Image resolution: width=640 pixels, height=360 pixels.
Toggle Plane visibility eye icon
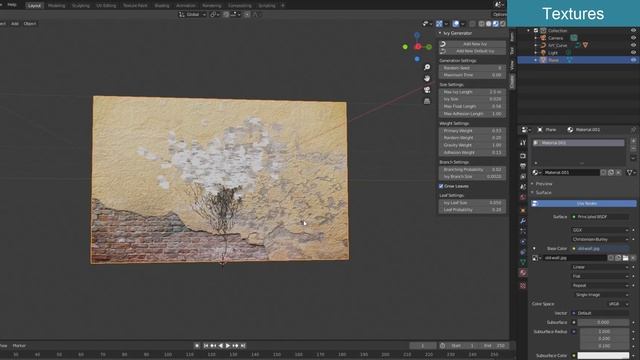coord(633,60)
